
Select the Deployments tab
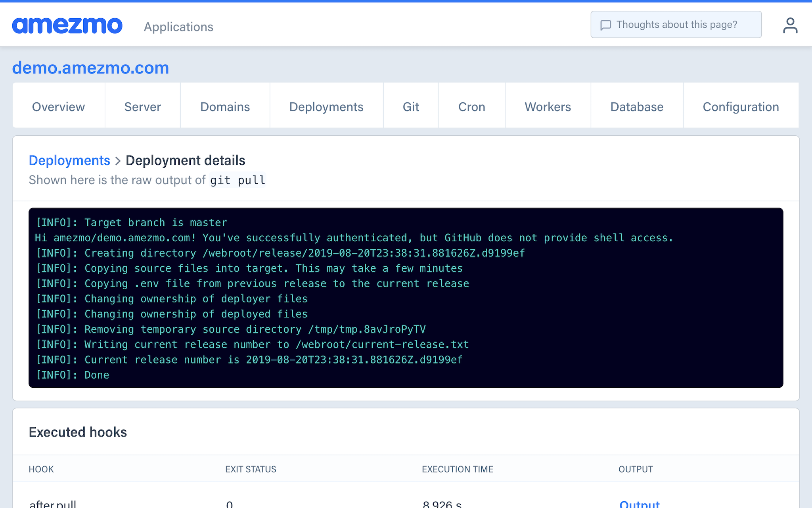[x=326, y=106]
